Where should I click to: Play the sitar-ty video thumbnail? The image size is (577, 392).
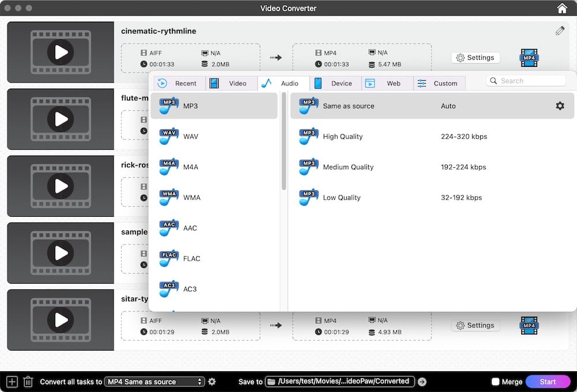pyautogui.click(x=60, y=320)
